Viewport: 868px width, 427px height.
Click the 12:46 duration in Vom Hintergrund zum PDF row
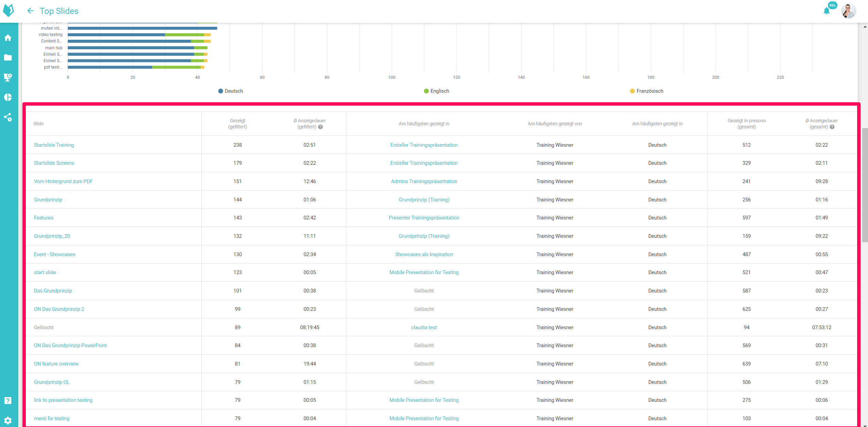310,181
